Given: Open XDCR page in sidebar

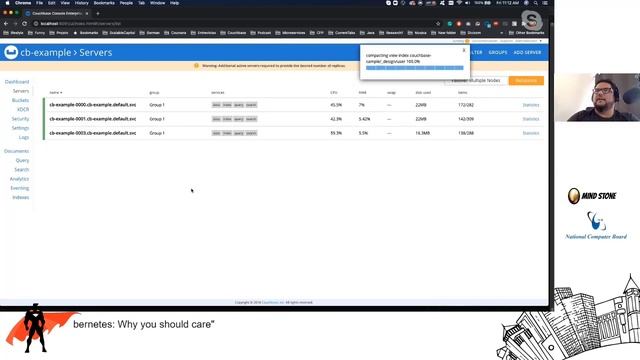Looking at the screenshot, I should click(23, 109).
